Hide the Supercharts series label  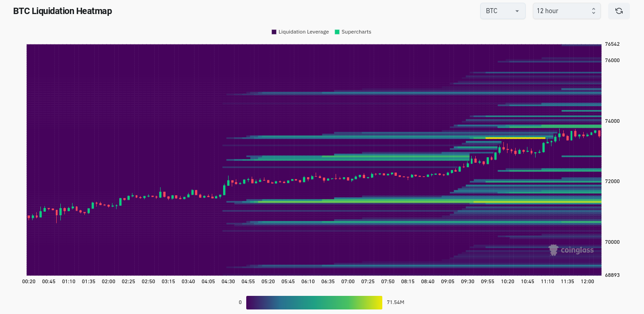click(x=356, y=32)
